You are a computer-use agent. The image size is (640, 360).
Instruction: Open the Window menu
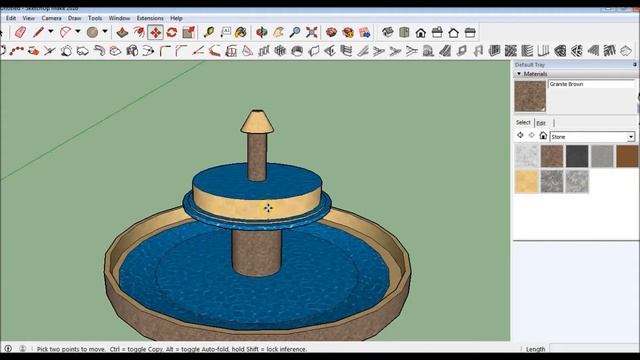[119, 18]
